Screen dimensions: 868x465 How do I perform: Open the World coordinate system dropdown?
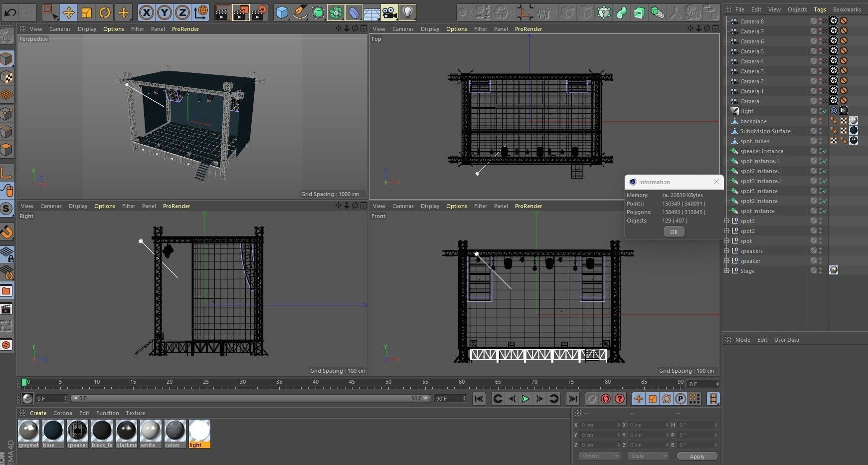(x=599, y=456)
